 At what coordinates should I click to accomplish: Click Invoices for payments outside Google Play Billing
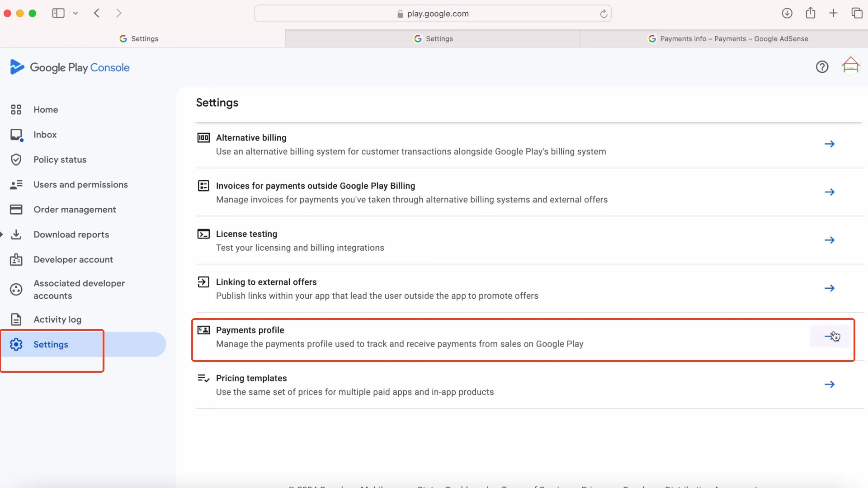[316, 186]
